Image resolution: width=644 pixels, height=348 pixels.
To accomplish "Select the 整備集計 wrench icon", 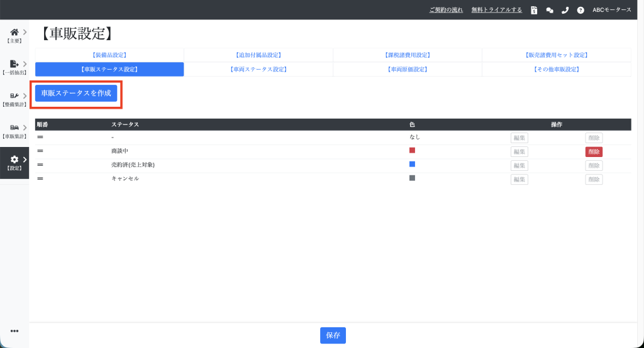I will [14, 96].
